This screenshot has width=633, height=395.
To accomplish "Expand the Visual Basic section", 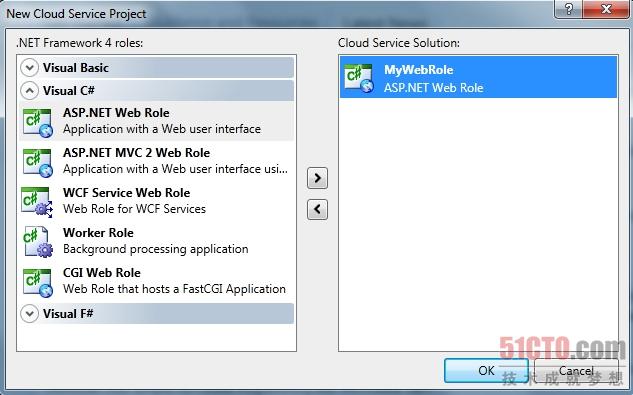I will (x=29, y=67).
